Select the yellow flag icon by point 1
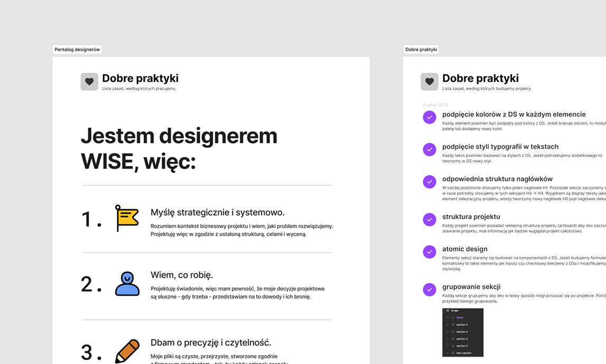Image resolution: width=606 pixels, height=364 pixels. point(127,218)
